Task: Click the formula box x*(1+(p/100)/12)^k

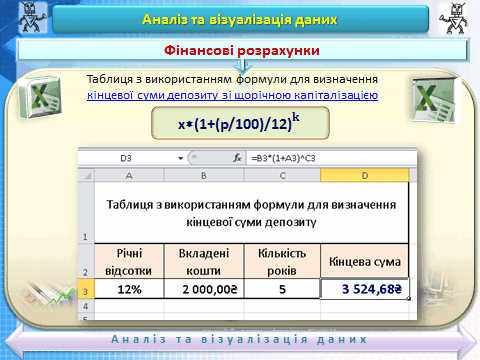Action: click(240, 123)
